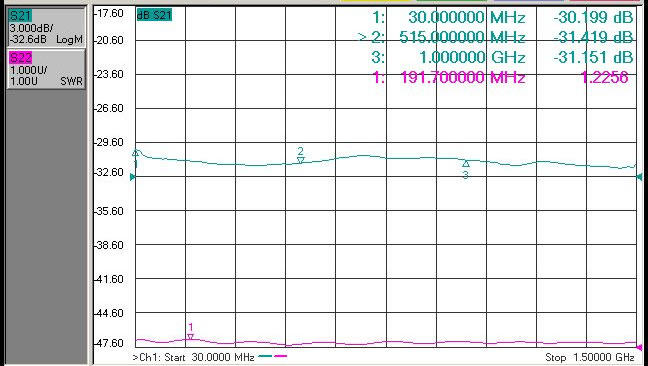Click the left reference level indicator arrow
This screenshot has height=366, width=648.
pos(133,177)
